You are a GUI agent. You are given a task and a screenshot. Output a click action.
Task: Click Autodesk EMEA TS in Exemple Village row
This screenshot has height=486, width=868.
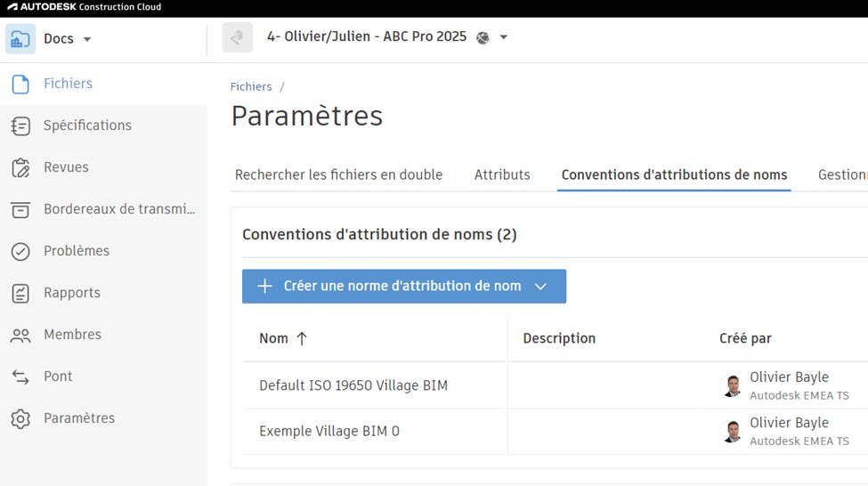tap(799, 441)
